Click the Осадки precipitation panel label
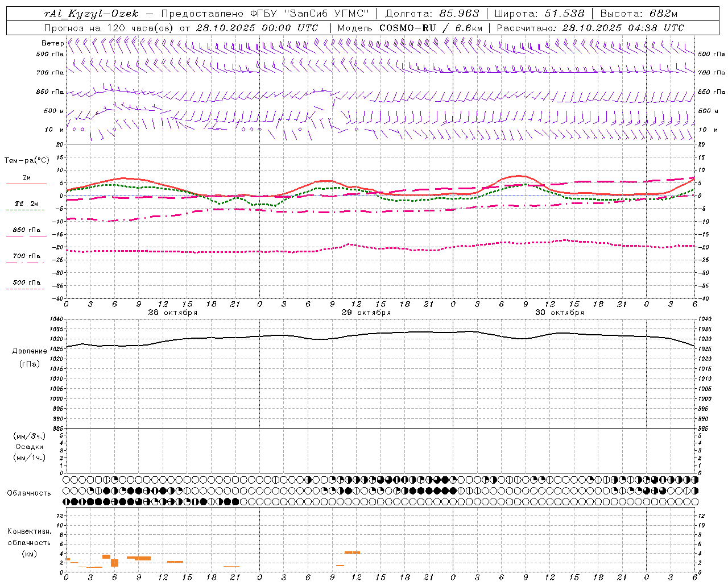The width and height of the screenshot is (728, 582). coord(30,447)
